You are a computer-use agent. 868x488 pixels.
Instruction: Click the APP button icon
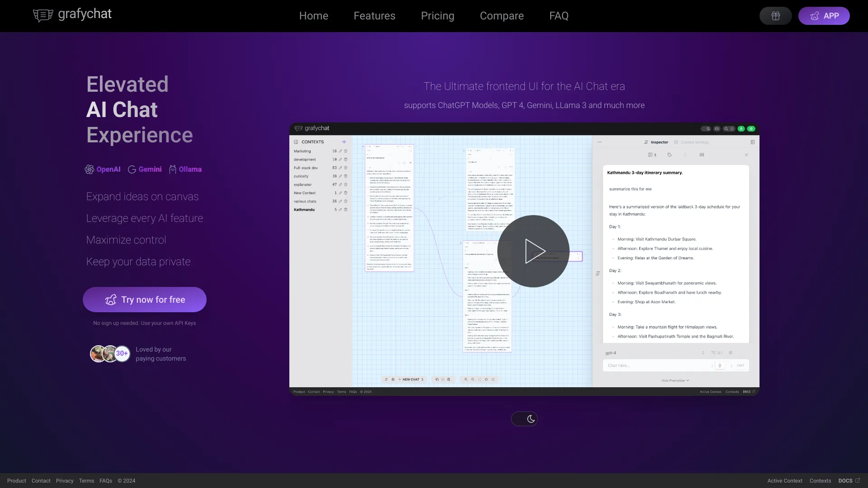point(814,15)
